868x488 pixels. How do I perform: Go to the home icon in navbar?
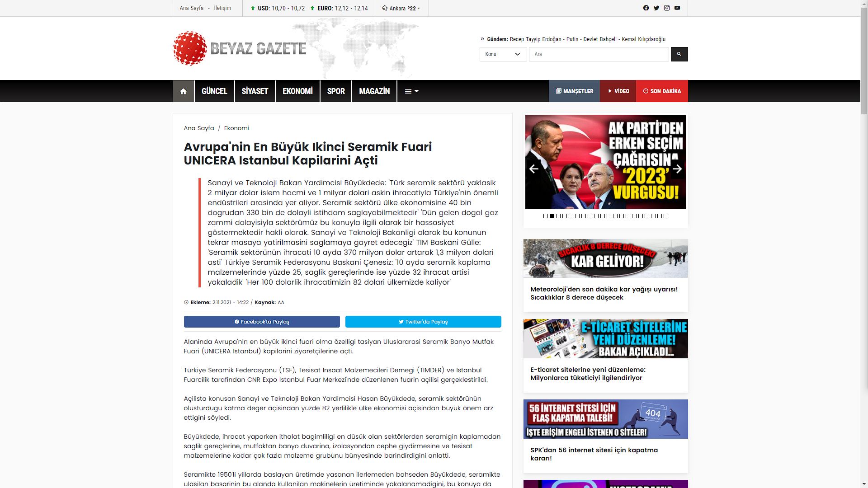pyautogui.click(x=183, y=91)
